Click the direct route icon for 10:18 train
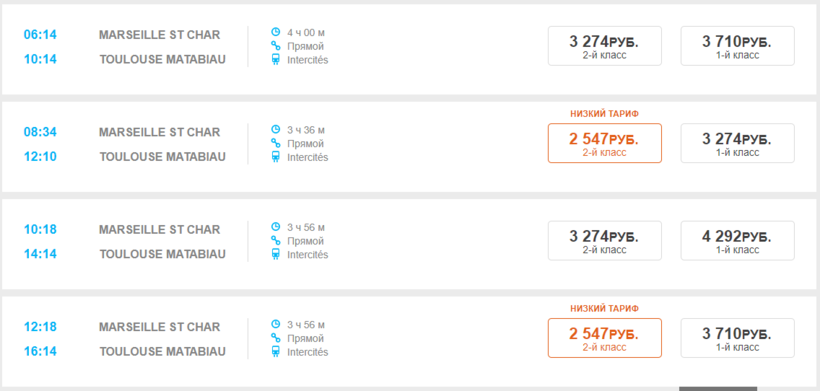The height and width of the screenshot is (391, 820). 276,240
